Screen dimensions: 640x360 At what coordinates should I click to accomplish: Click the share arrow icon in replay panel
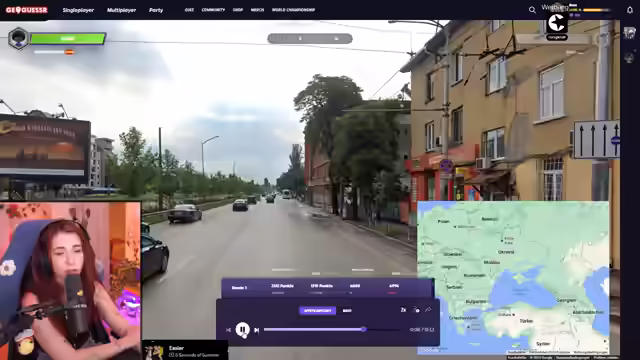(x=428, y=310)
